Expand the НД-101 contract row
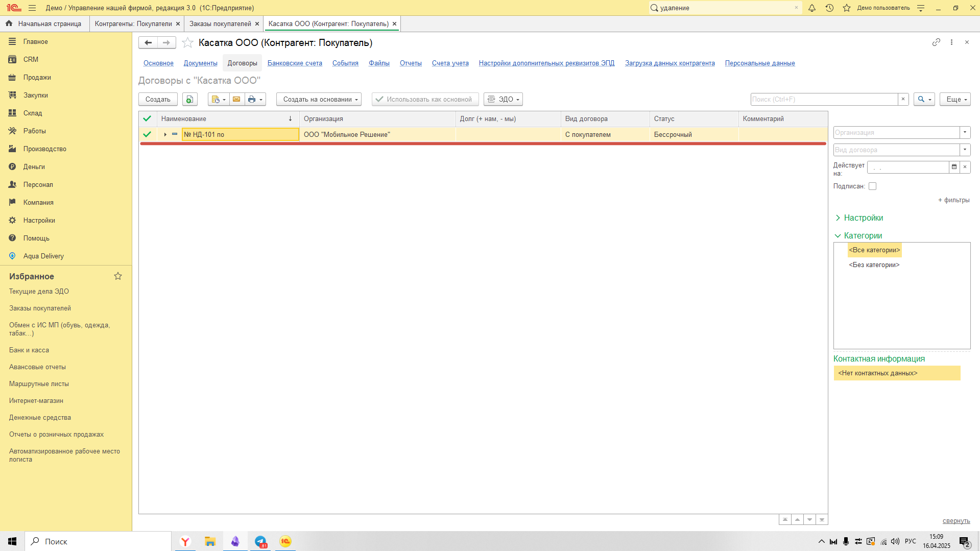 (165, 135)
